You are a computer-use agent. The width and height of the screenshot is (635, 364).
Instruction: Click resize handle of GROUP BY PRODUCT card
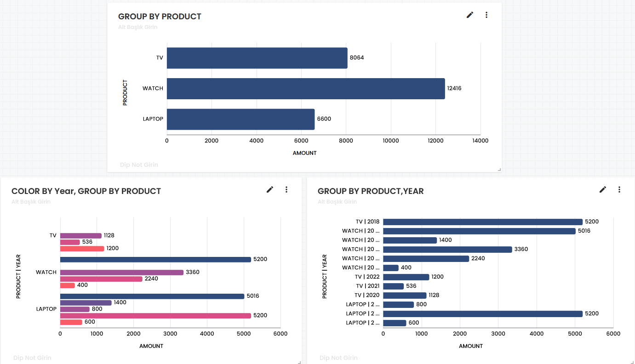[499, 170]
